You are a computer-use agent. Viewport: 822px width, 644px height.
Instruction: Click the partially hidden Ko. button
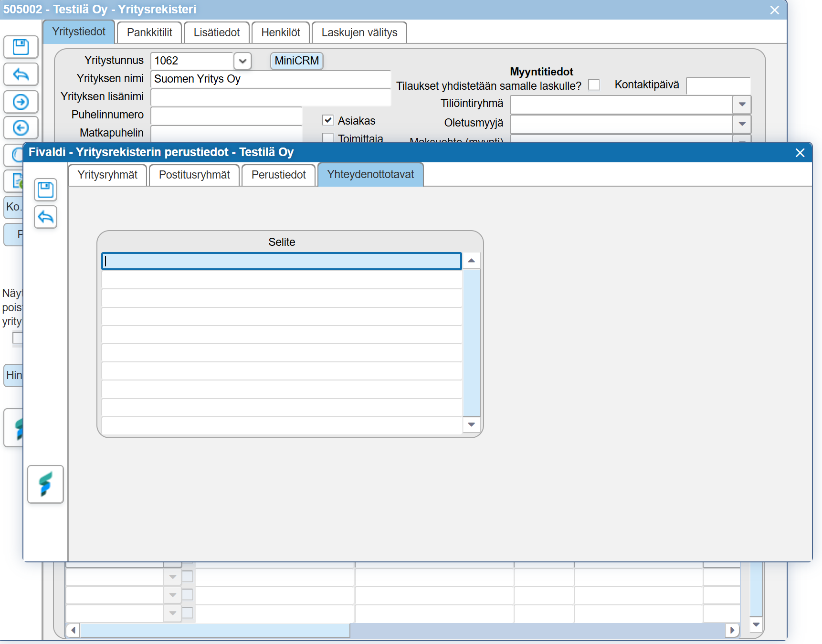click(13, 207)
